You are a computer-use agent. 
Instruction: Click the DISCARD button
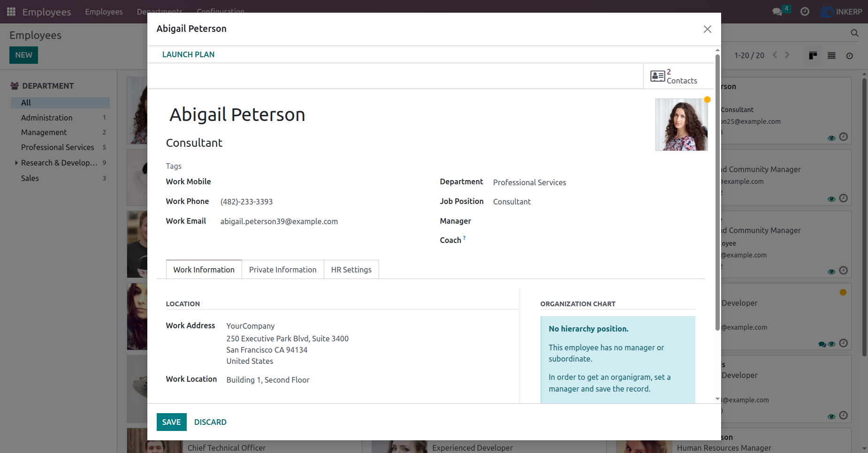tap(210, 422)
